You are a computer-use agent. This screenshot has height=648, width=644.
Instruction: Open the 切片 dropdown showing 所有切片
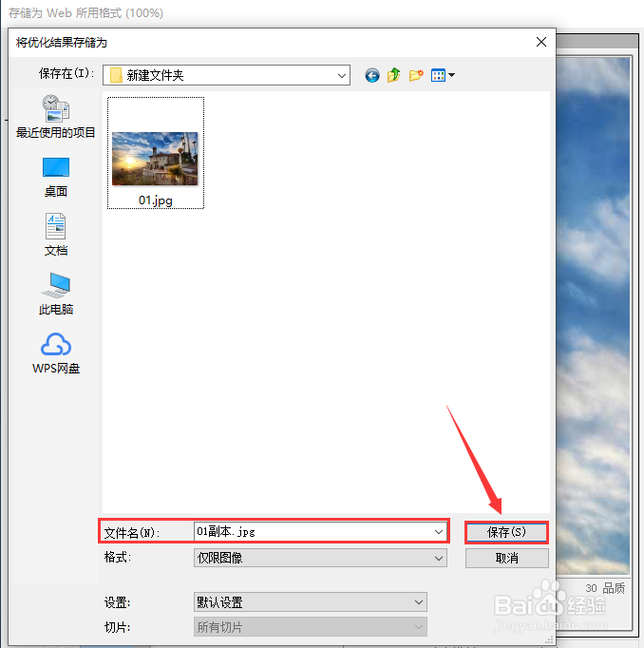click(311, 627)
